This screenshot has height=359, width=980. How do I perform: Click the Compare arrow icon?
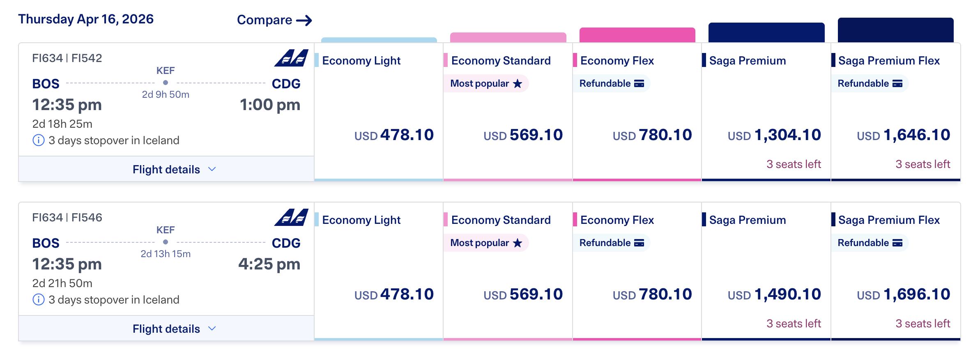pyautogui.click(x=304, y=20)
